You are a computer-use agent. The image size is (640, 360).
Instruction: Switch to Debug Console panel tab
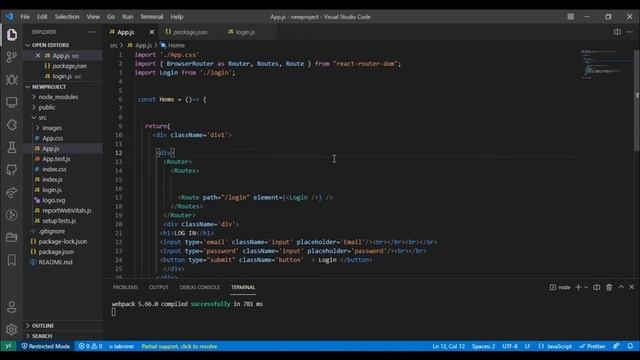click(200, 287)
